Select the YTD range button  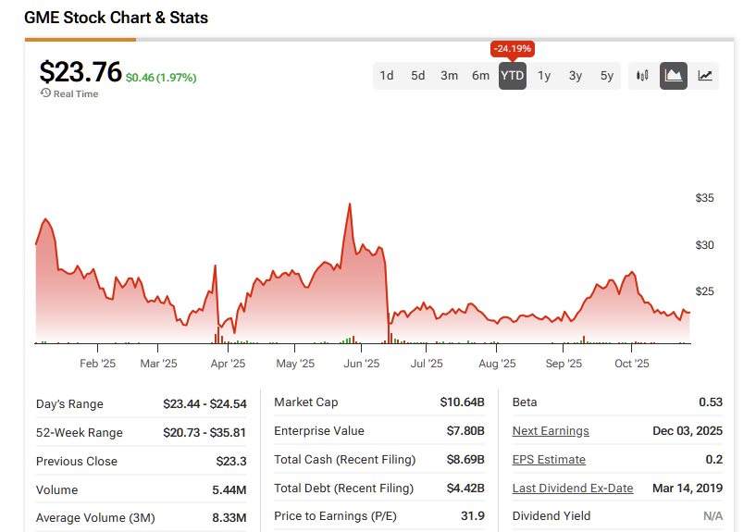[x=513, y=76]
